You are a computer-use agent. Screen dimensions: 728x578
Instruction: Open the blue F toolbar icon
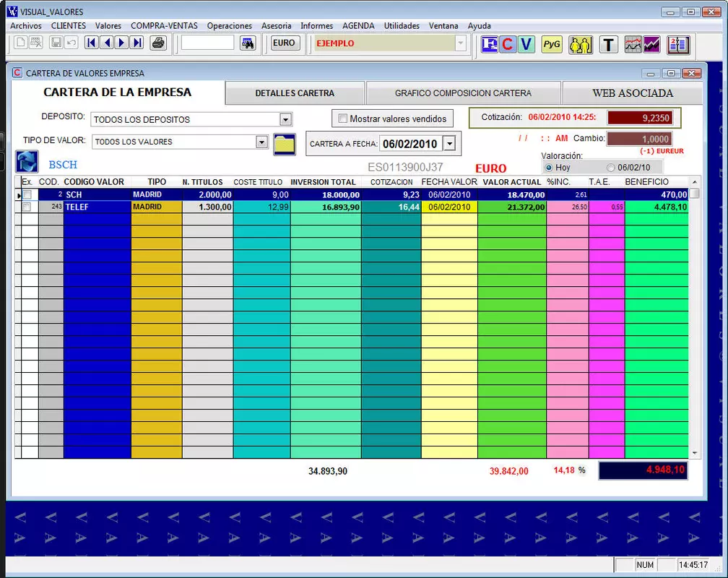[x=490, y=45]
